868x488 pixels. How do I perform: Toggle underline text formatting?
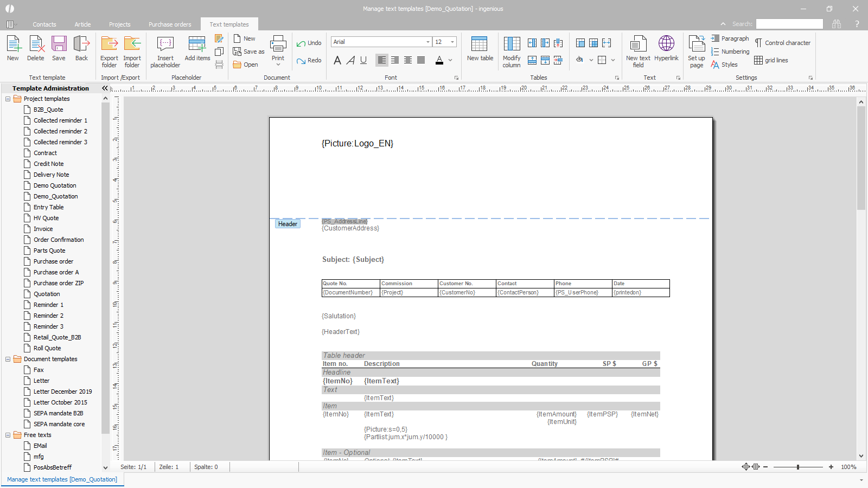click(x=363, y=60)
